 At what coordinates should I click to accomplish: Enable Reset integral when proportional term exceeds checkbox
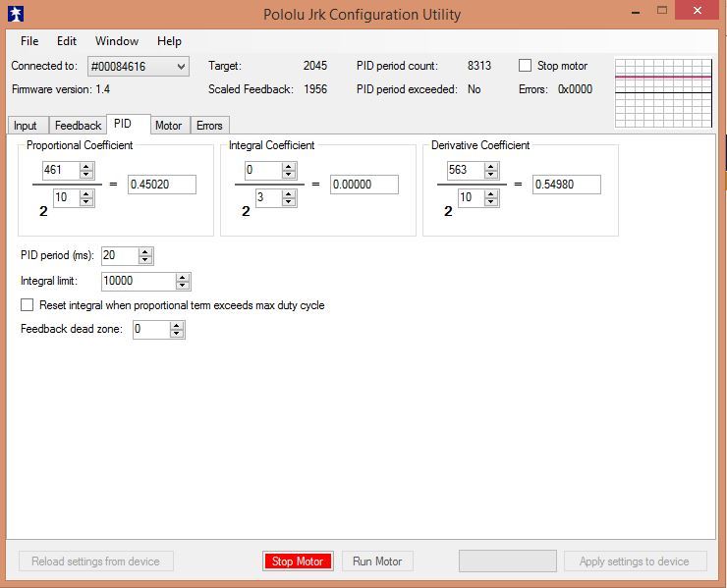click(28, 305)
